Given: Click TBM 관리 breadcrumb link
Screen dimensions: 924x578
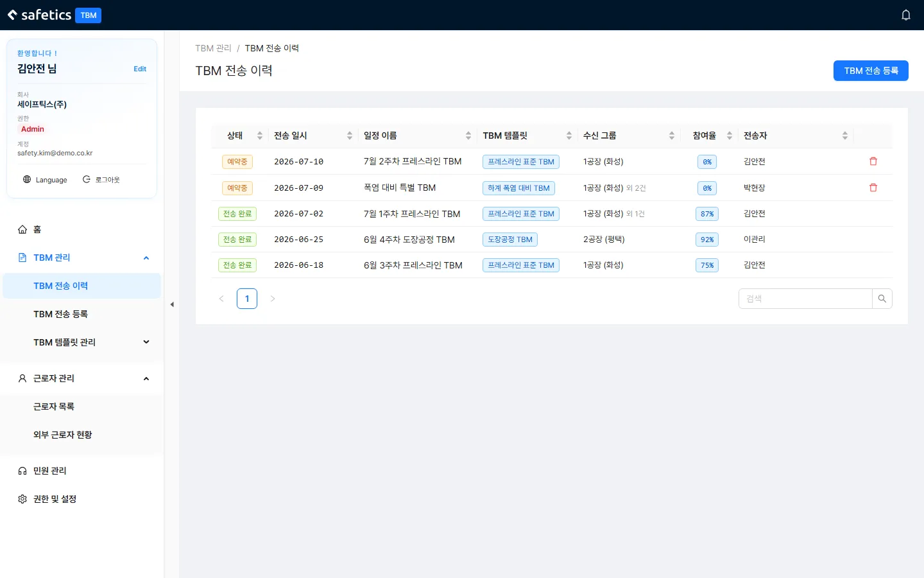Looking at the screenshot, I should (x=213, y=48).
